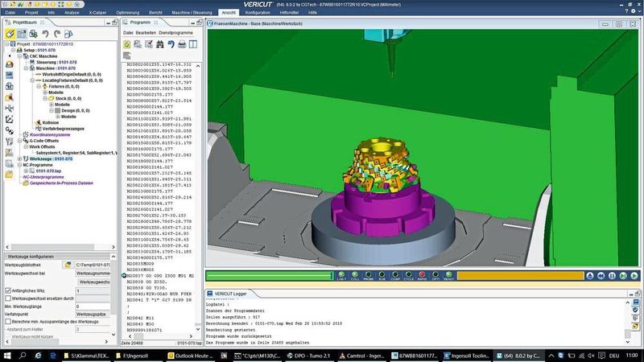This screenshot has width=644, height=362.
Task: Pause the simulation playback
Action: [612, 276]
